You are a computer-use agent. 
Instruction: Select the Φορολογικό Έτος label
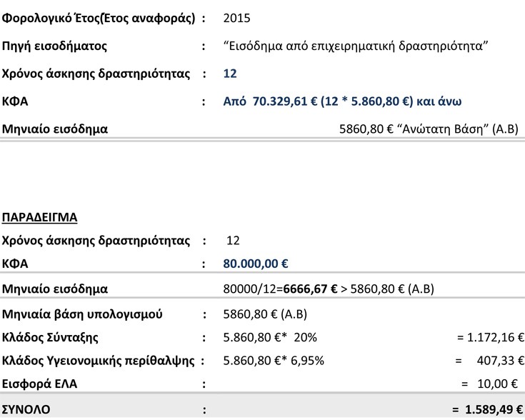pos(99,18)
